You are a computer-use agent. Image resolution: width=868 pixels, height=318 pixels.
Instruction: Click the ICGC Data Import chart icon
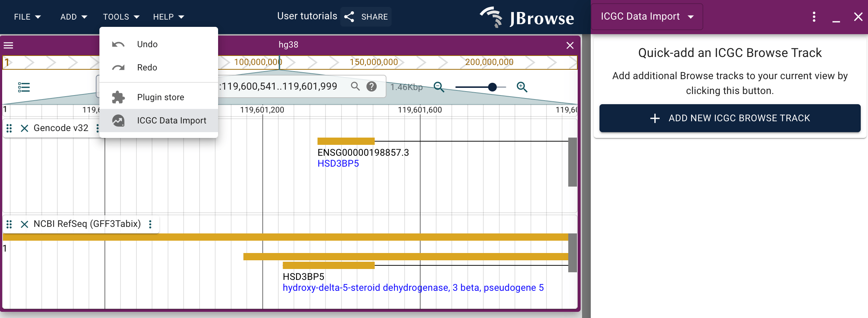coord(118,121)
